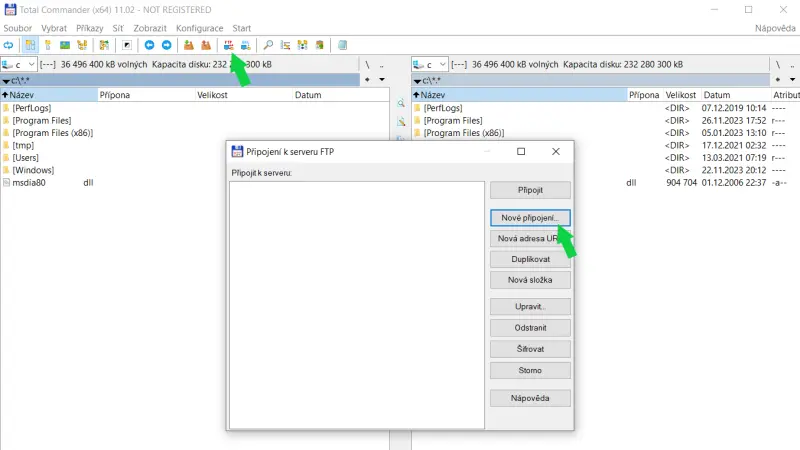The width and height of the screenshot is (800, 450).
Task: Open the Start menu item
Action: 242,28
